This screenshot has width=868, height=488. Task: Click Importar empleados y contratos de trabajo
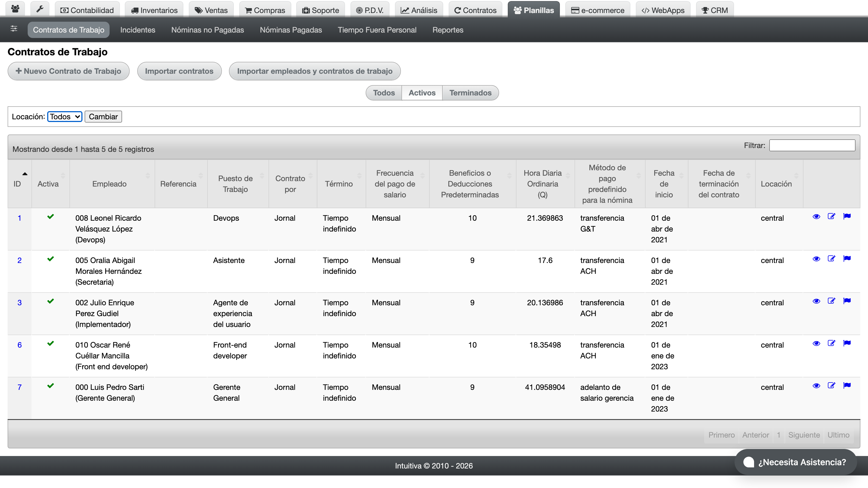coord(315,71)
